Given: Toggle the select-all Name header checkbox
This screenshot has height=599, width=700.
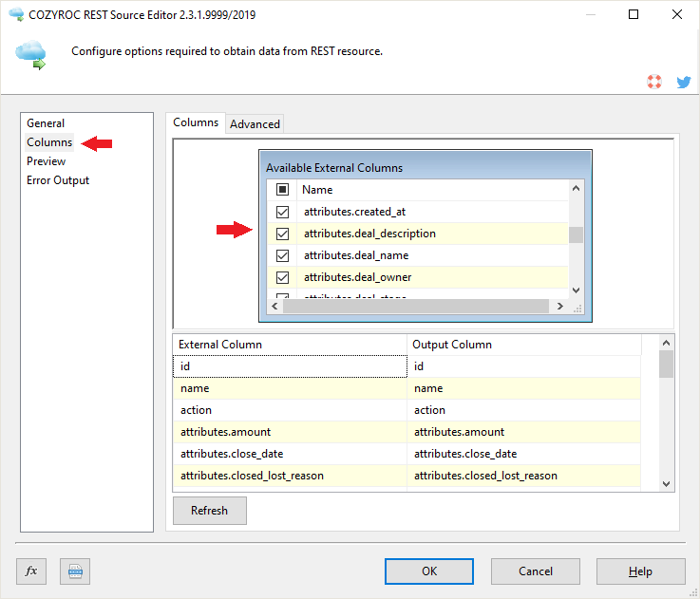Looking at the screenshot, I should tap(282, 189).
